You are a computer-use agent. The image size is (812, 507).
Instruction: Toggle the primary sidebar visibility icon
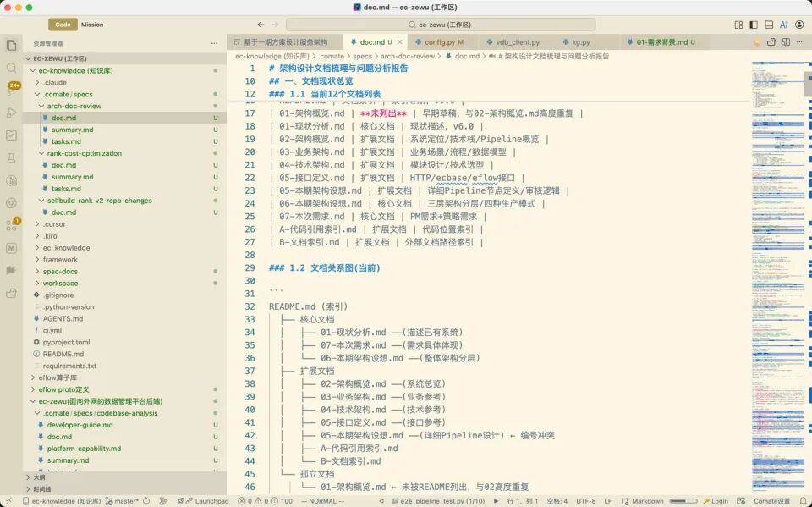(754, 25)
